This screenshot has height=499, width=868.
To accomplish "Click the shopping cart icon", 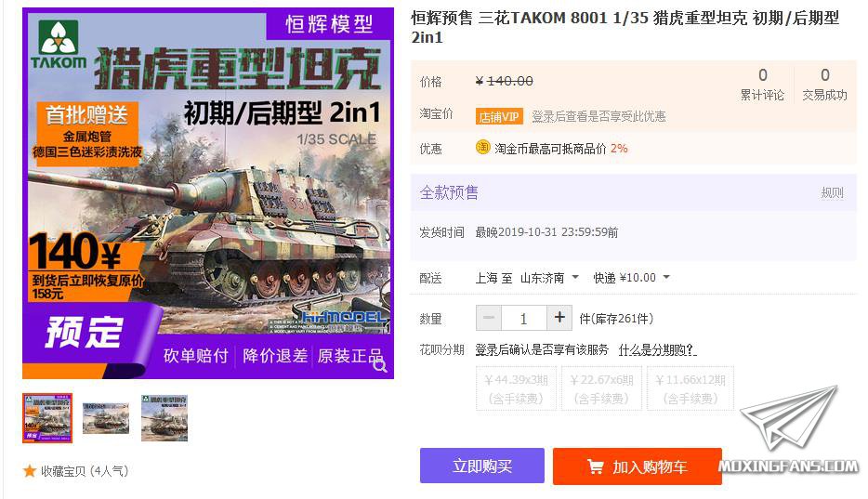I will 595,466.
